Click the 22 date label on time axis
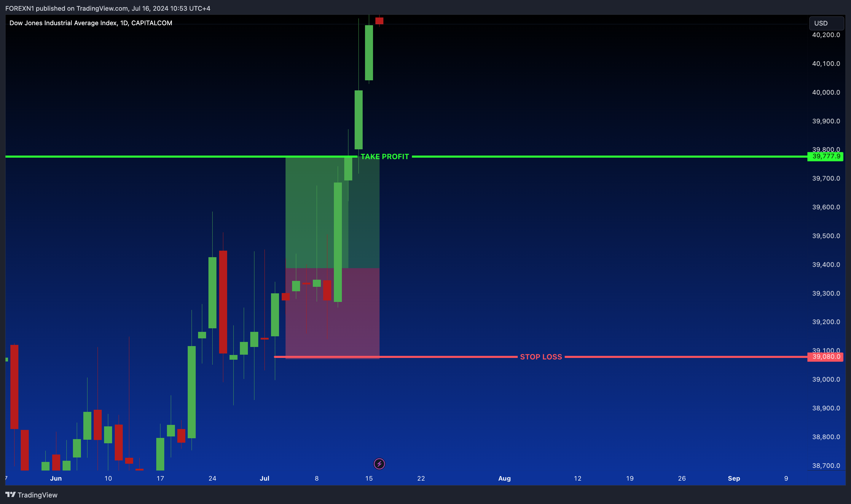Image resolution: width=851 pixels, height=504 pixels. pyautogui.click(x=421, y=478)
